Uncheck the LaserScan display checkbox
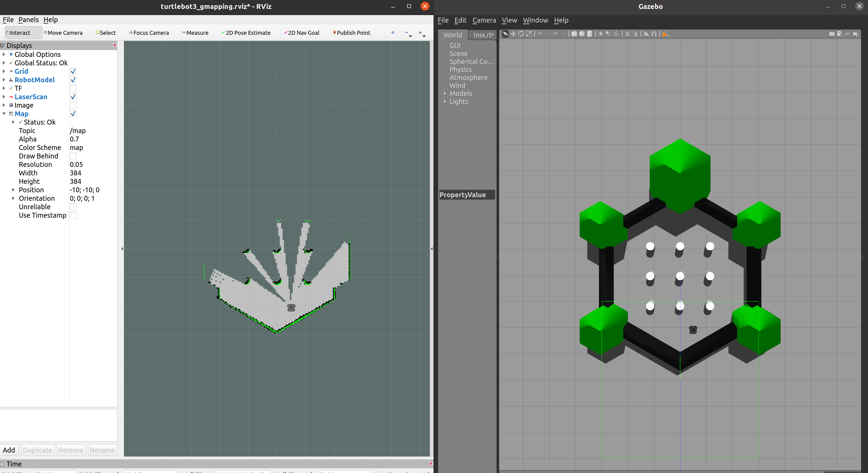Screen dimensions: 868x473 pyautogui.click(x=73, y=97)
